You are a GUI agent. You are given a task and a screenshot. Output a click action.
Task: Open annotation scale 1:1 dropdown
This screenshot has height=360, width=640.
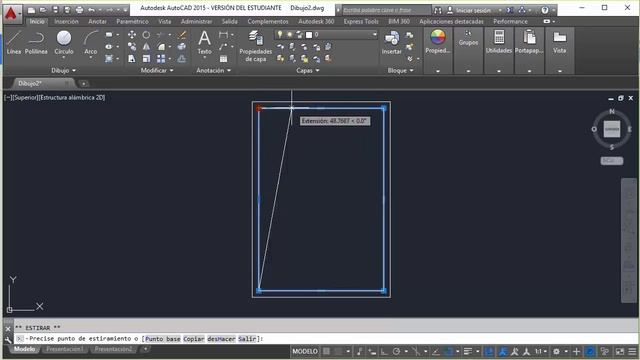click(541, 351)
